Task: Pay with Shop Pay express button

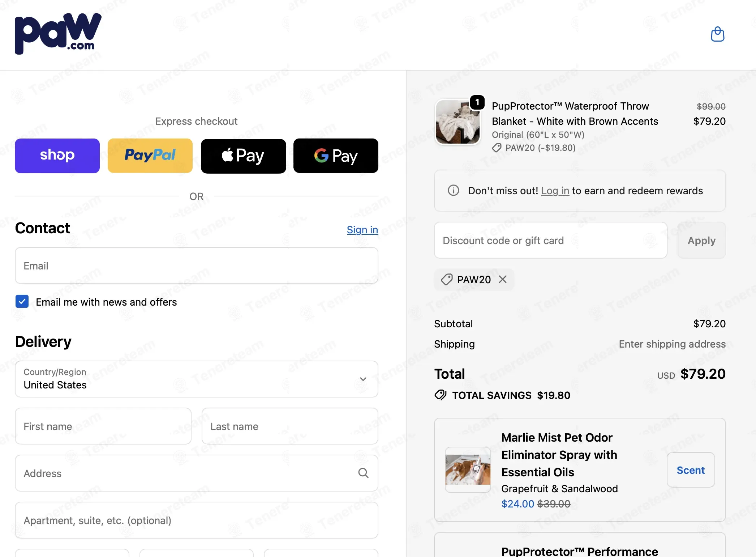Action: click(57, 156)
